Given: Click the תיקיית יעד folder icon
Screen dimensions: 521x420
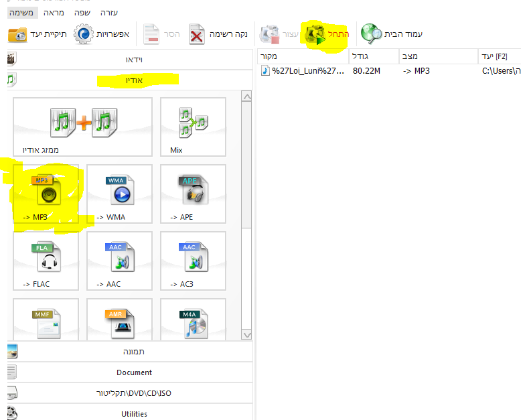Looking at the screenshot, I should point(17,34).
